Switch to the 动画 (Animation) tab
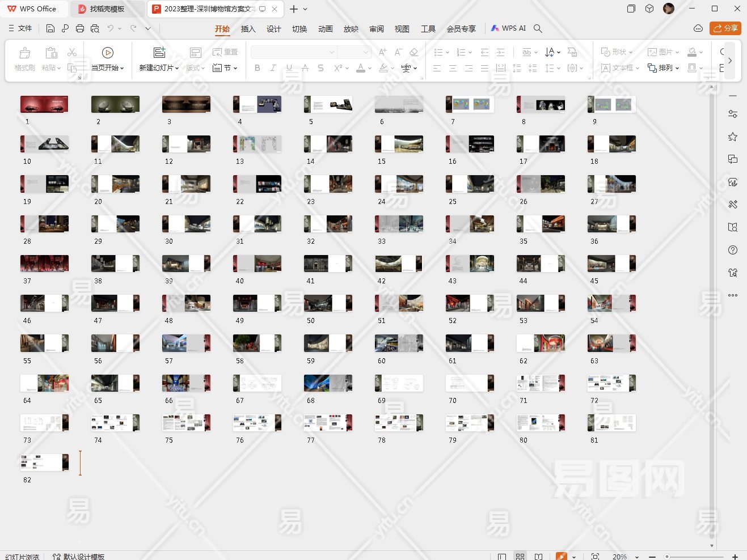 click(x=325, y=29)
